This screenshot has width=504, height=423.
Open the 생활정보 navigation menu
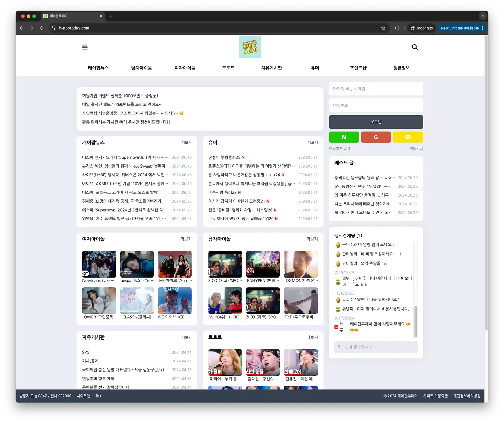401,68
